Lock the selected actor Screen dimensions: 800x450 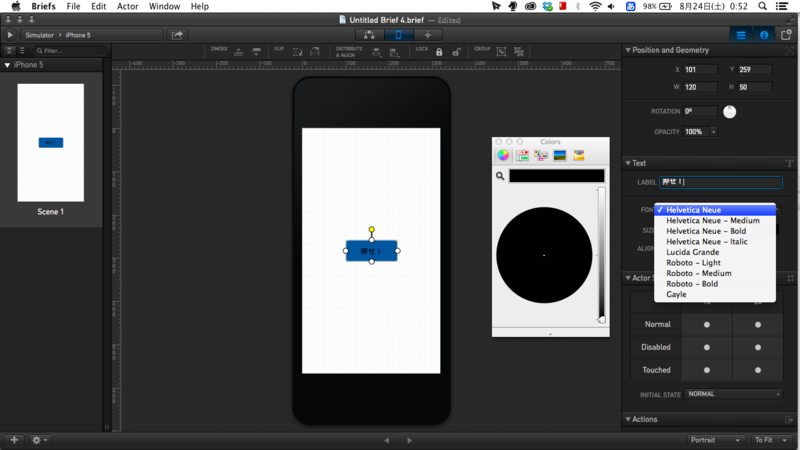click(x=439, y=52)
